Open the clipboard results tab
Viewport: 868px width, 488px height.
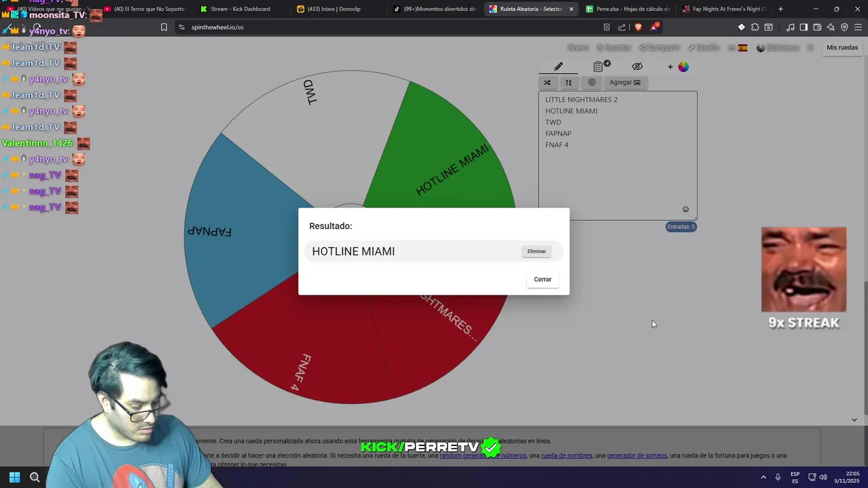[x=599, y=66]
